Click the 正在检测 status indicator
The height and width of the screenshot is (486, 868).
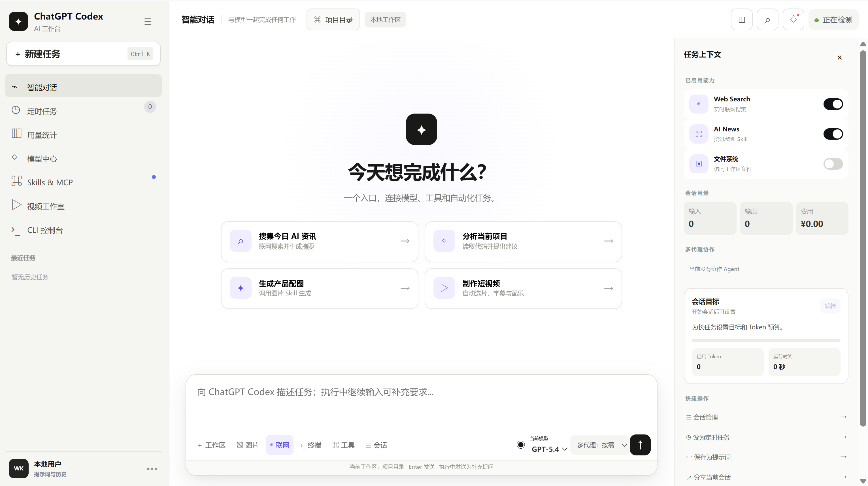[833, 20]
